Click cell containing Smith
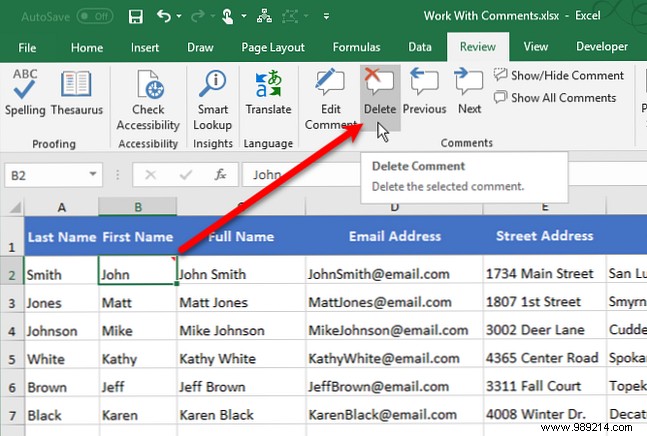 (x=61, y=270)
